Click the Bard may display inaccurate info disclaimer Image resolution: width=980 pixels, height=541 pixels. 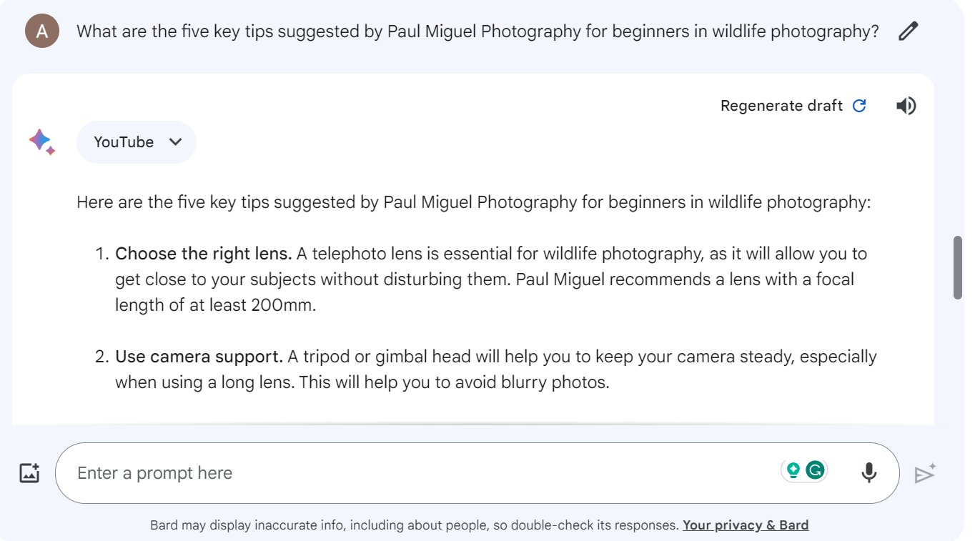(414, 525)
